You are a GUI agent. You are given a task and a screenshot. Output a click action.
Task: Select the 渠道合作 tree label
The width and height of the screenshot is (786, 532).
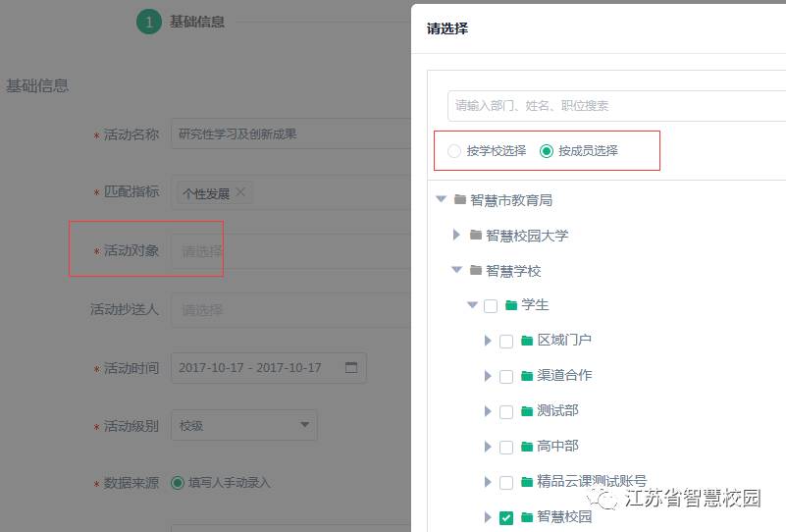pos(564,375)
